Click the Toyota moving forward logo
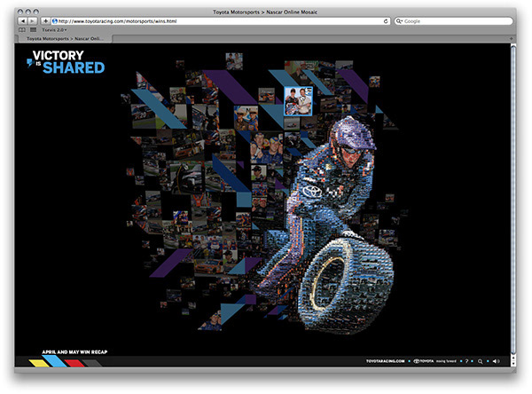Image resolution: width=532 pixels, height=394 pixels. [434, 361]
